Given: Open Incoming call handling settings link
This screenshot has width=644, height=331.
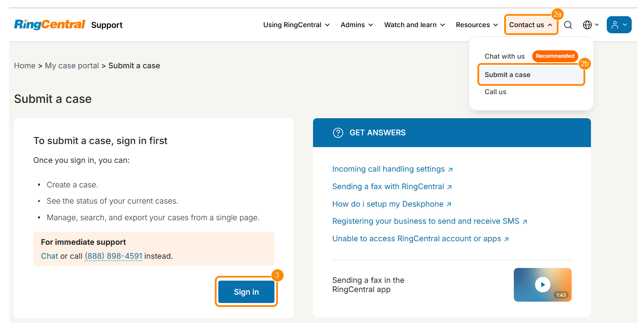Looking at the screenshot, I should pos(388,169).
